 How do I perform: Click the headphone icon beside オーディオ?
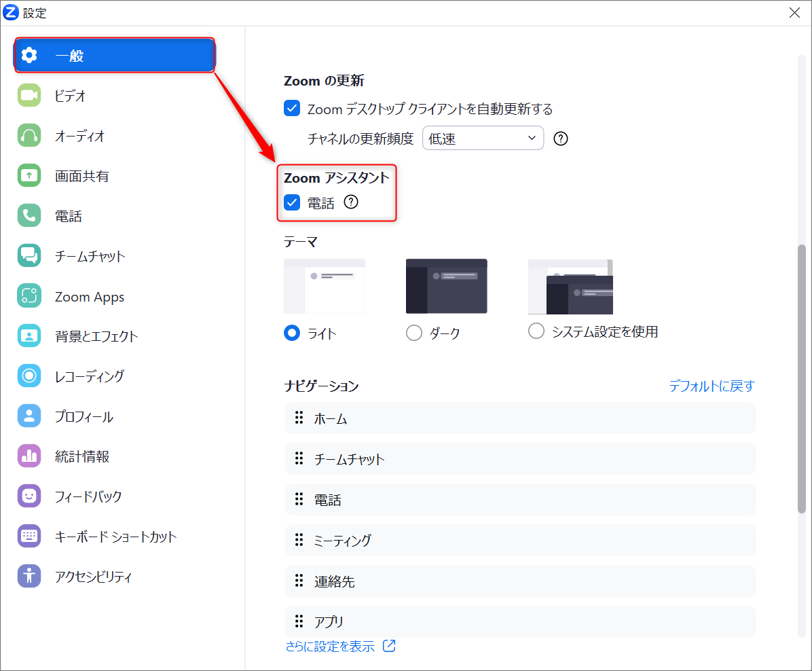pyautogui.click(x=29, y=136)
